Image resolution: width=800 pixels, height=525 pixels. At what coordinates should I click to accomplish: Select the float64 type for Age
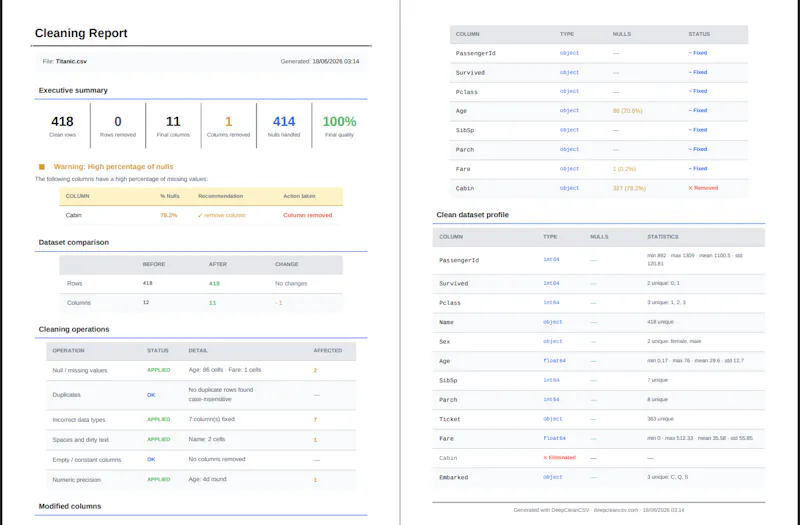pyautogui.click(x=555, y=361)
